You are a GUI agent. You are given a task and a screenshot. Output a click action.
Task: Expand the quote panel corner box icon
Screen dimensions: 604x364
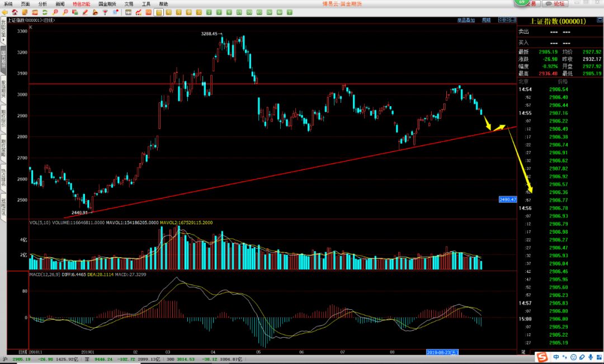[600, 20]
